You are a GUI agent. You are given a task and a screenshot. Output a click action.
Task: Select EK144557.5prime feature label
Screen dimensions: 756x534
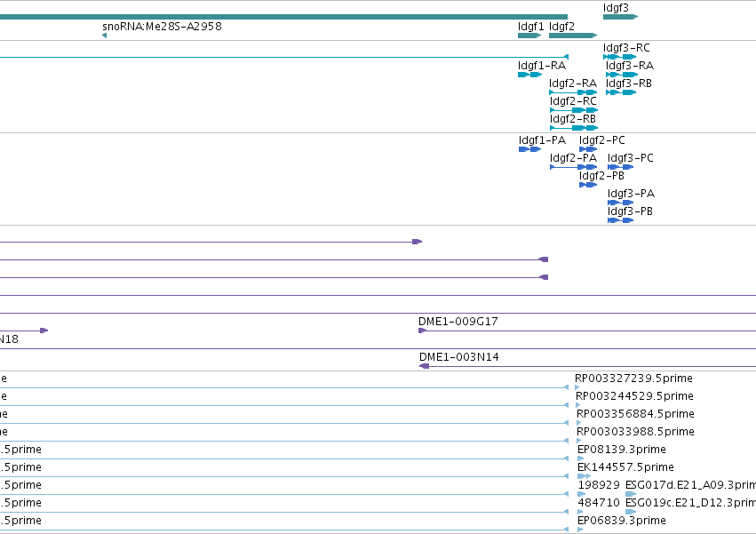pos(625,467)
